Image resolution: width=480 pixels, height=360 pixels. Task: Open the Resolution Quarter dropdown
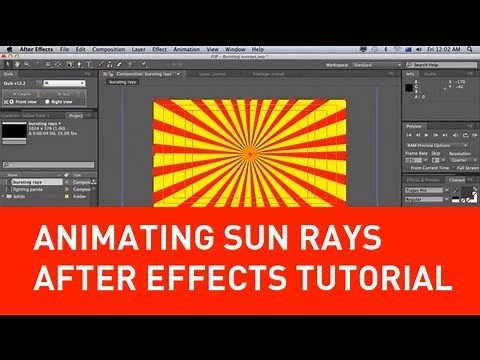pyautogui.click(x=464, y=160)
